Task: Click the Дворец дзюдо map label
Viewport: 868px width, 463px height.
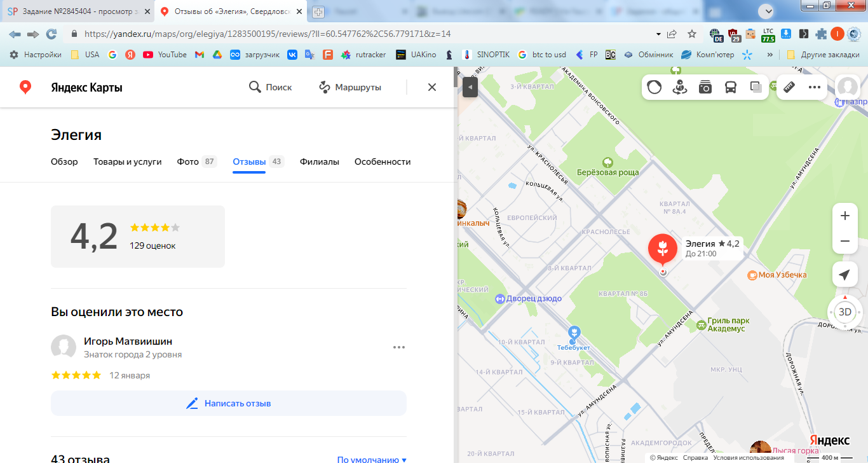Action: pos(529,298)
